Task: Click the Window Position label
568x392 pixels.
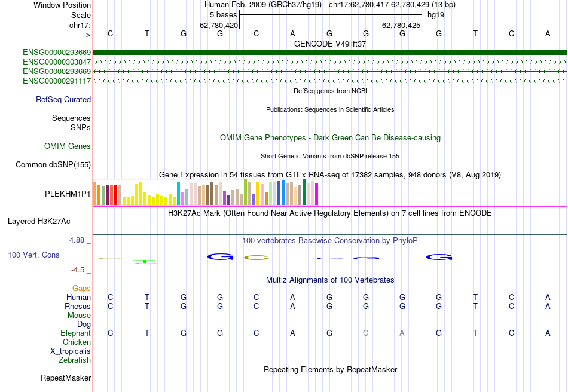Action: (62, 5)
